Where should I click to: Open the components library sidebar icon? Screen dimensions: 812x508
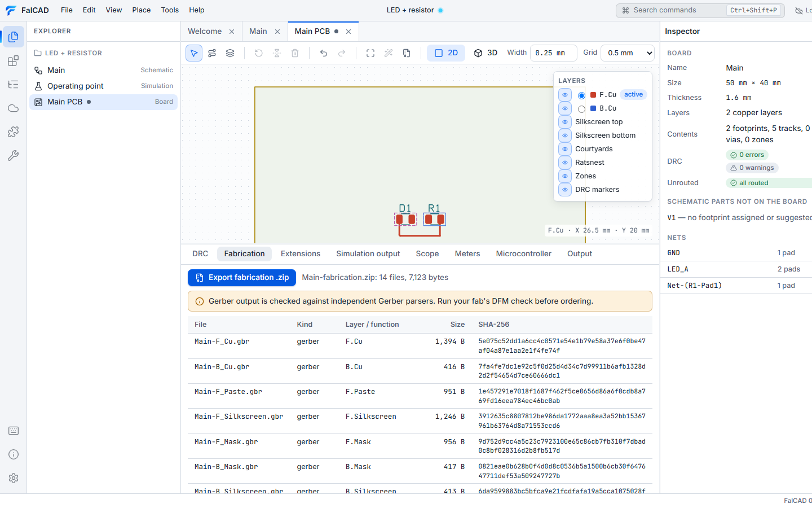[14, 61]
